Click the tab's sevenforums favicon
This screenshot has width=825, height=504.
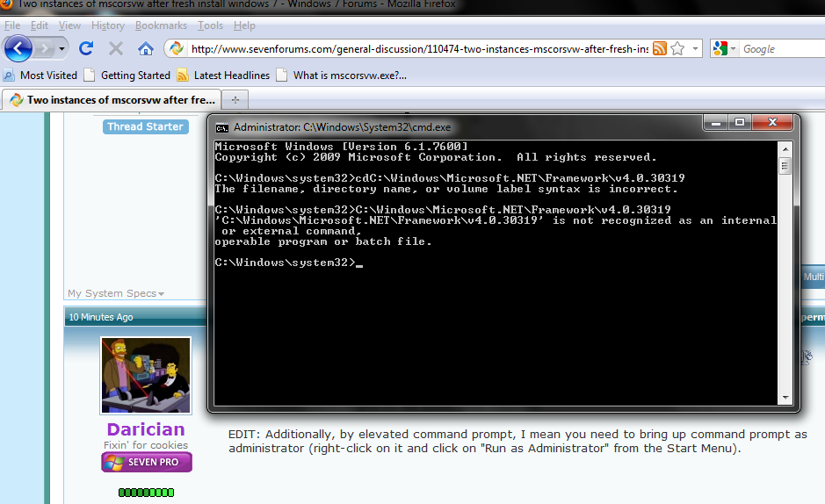coord(17,100)
